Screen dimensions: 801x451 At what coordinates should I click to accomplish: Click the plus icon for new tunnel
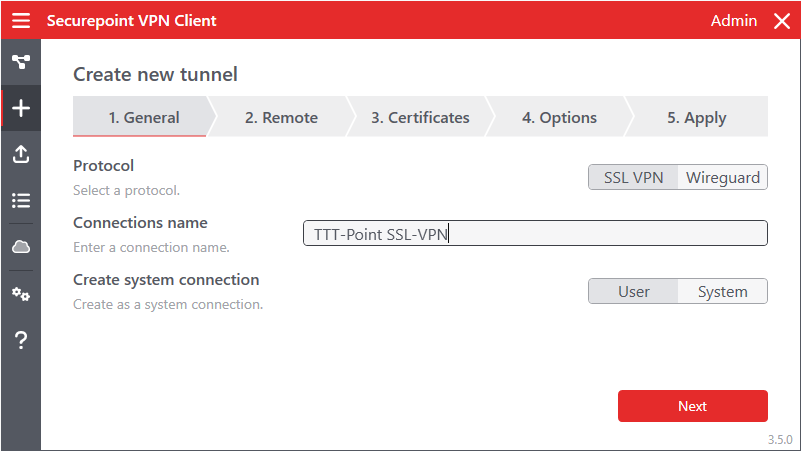pos(20,108)
